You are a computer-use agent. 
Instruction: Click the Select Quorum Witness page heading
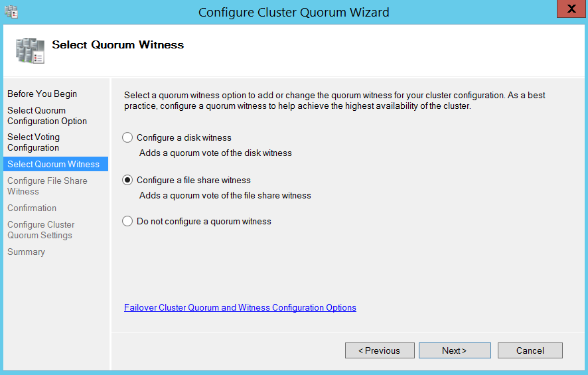coord(117,45)
